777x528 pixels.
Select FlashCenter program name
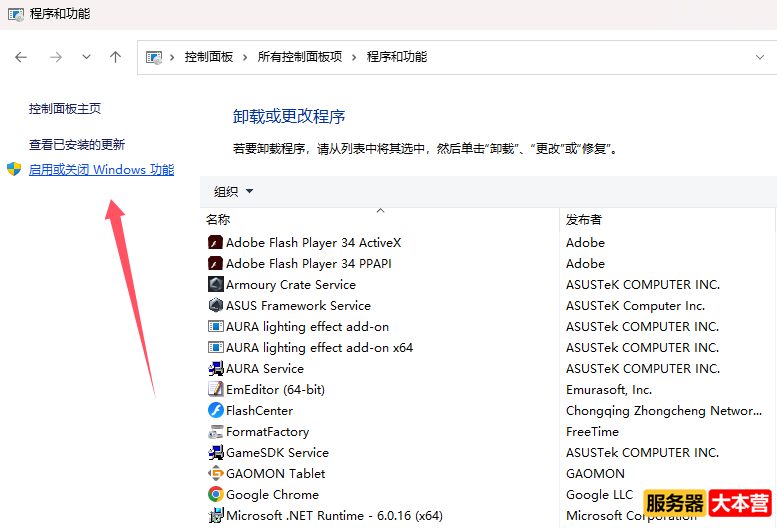(x=259, y=411)
